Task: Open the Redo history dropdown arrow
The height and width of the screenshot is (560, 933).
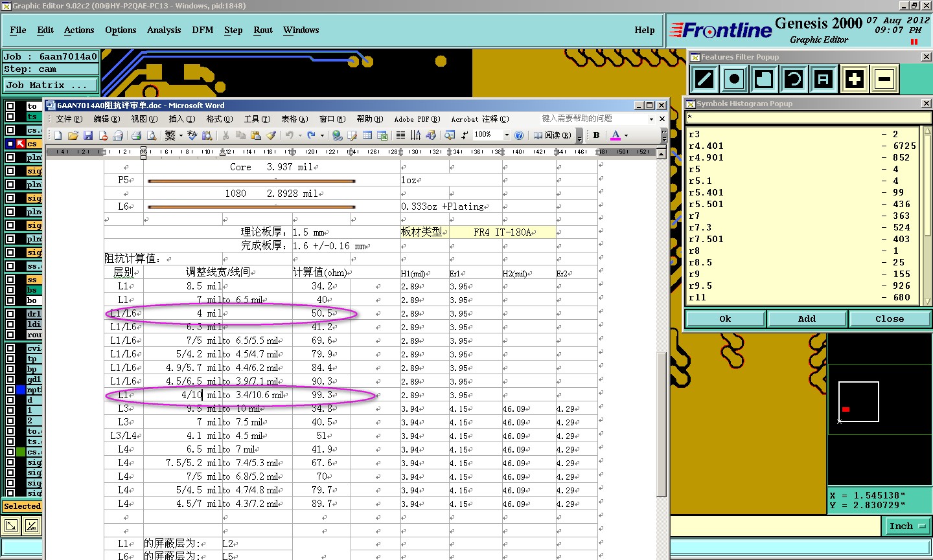Action: 322,135
